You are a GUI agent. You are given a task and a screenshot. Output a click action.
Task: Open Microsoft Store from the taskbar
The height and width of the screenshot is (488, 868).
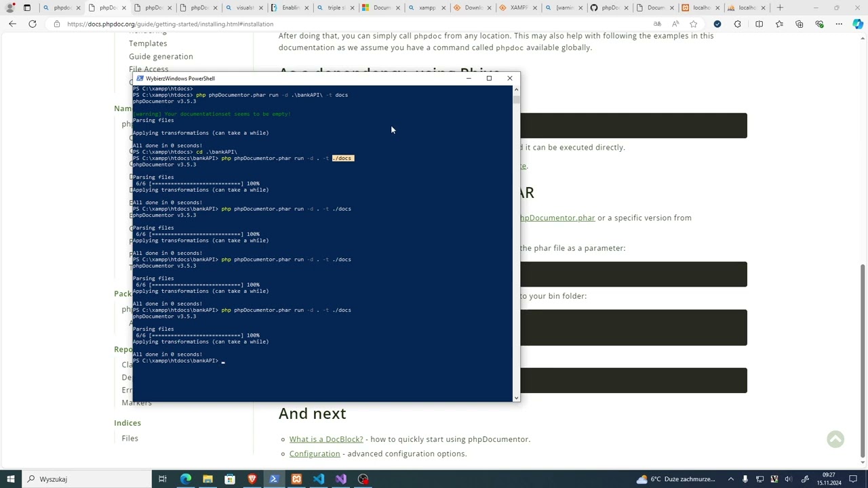(x=230, y=479)
